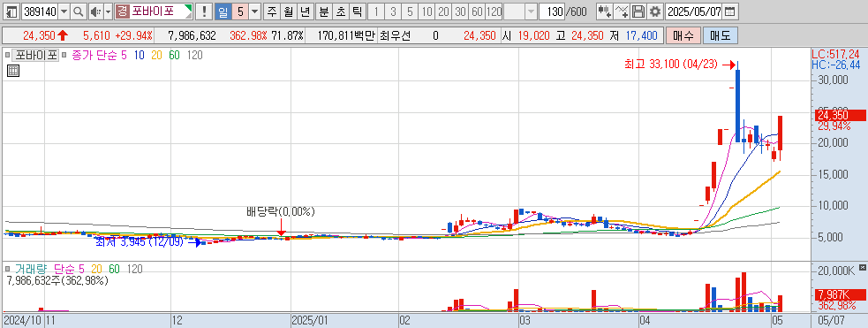This screenshot has width=868, height=328.
Task: Select the yearly 년 chart period
Action: [x=305, y=11]
